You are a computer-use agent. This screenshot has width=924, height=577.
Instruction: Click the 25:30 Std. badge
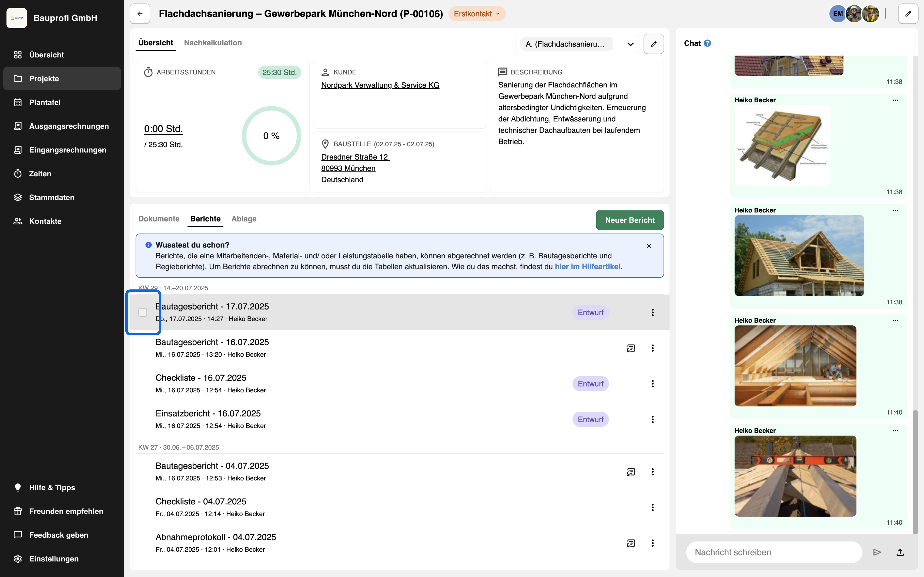click(x=279, y=72)
